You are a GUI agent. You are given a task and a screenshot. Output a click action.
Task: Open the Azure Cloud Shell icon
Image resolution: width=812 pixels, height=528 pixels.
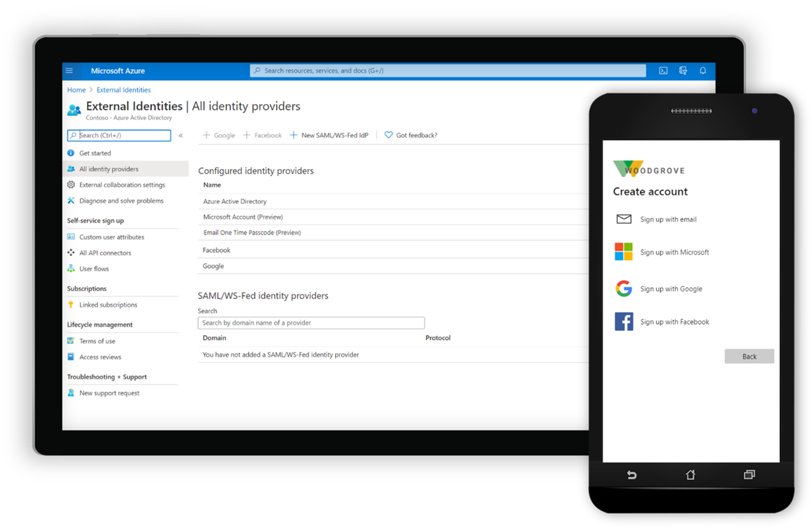point(663,70)
